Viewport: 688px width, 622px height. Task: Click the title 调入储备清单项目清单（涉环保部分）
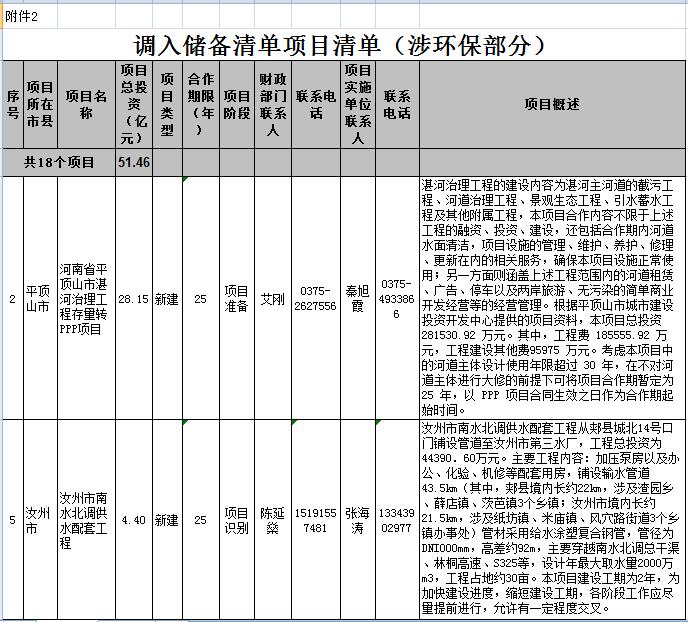[x=343, y=45]
